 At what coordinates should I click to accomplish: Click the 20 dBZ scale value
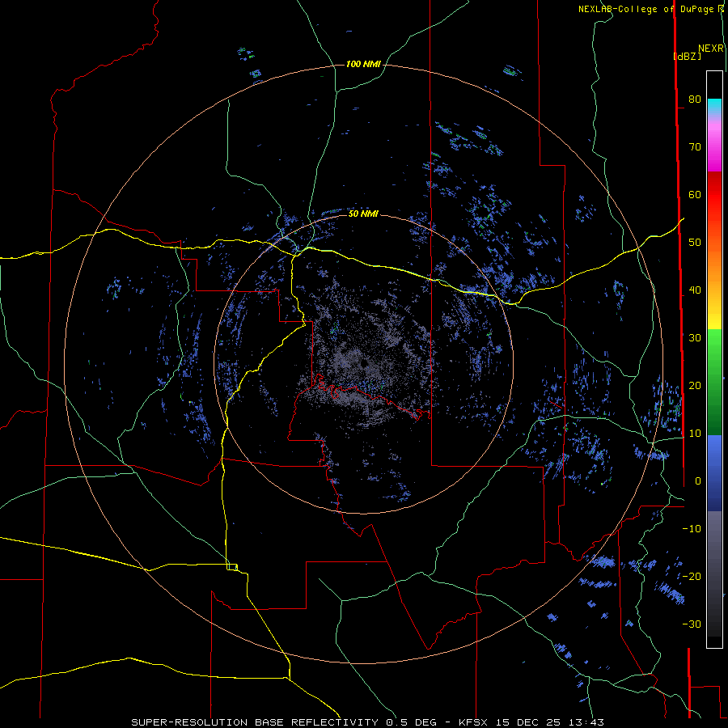pos(695,386)
